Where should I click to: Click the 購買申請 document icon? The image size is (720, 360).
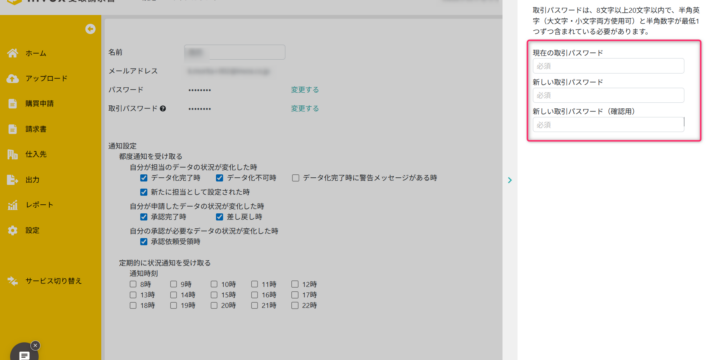(x=13, y=104)
